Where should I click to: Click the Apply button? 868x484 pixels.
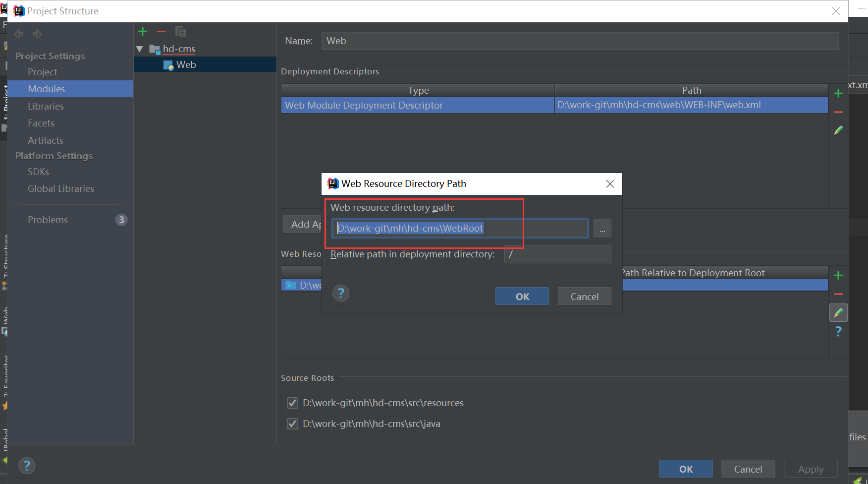point(811,469)
